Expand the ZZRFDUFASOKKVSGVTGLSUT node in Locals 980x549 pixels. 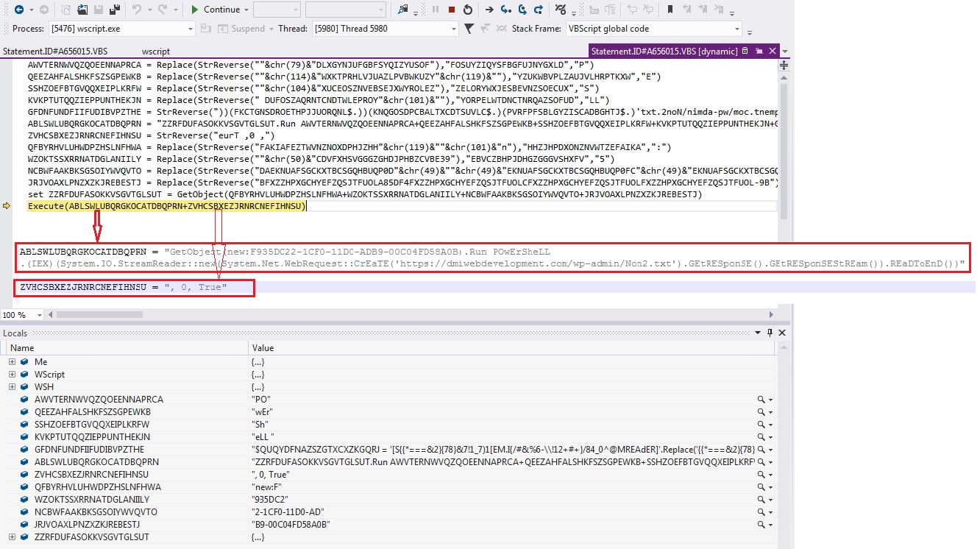(x=12, y=537)
